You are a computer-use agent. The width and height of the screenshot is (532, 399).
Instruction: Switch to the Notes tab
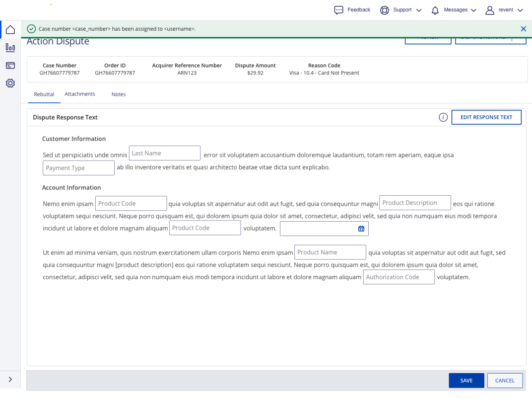tap(119, 94)
